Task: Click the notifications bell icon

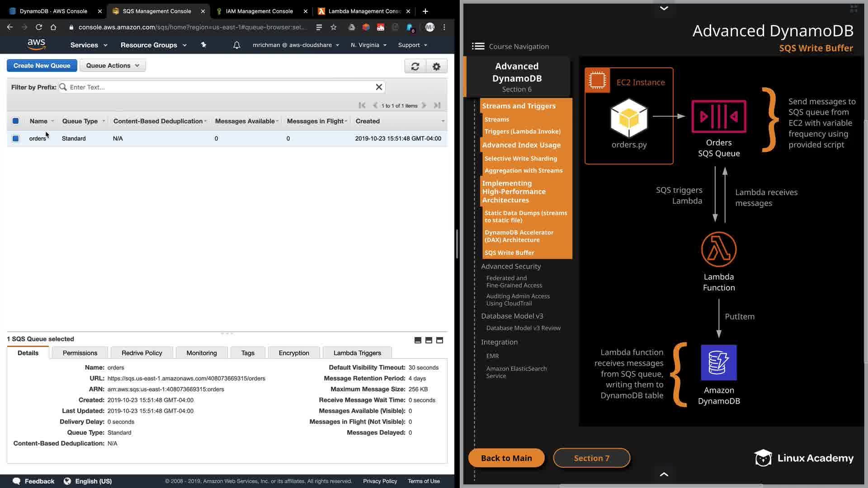Action: point(236,45)
